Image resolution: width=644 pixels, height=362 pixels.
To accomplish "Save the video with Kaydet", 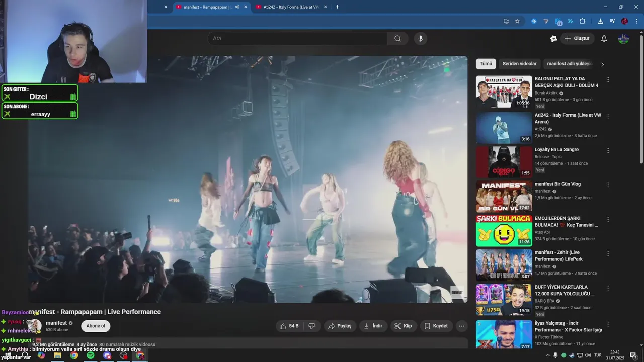I will click(436, 326).
